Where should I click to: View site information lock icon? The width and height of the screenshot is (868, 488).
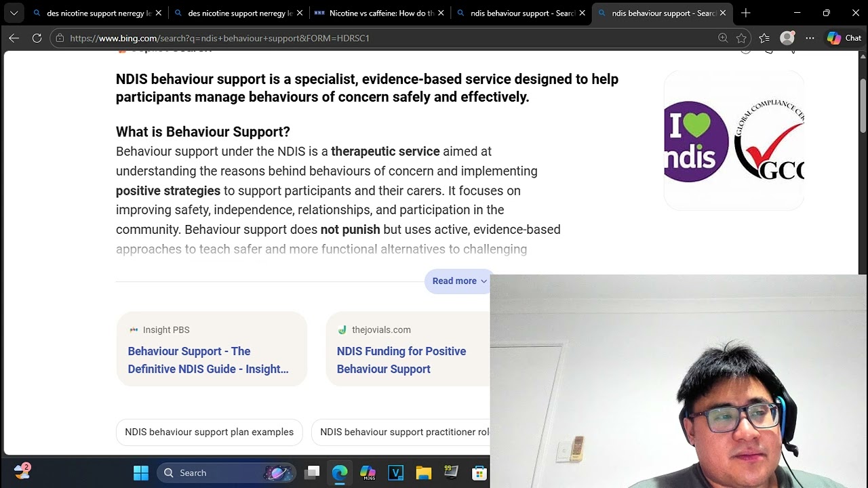coord(60,38)
